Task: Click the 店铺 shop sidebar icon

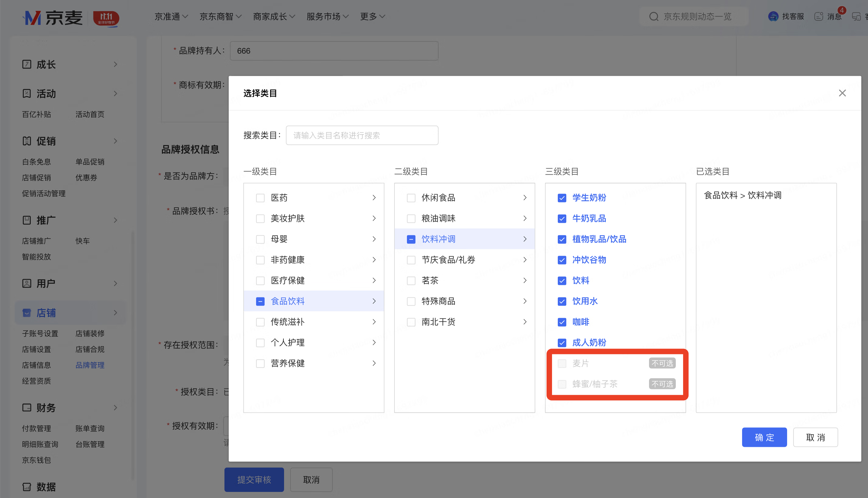Action: (x=27, y=313)
